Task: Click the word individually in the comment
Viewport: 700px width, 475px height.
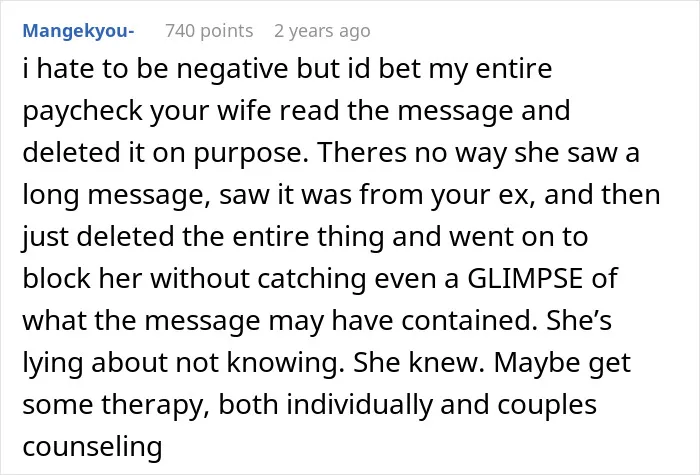Action: coord(359,406)
